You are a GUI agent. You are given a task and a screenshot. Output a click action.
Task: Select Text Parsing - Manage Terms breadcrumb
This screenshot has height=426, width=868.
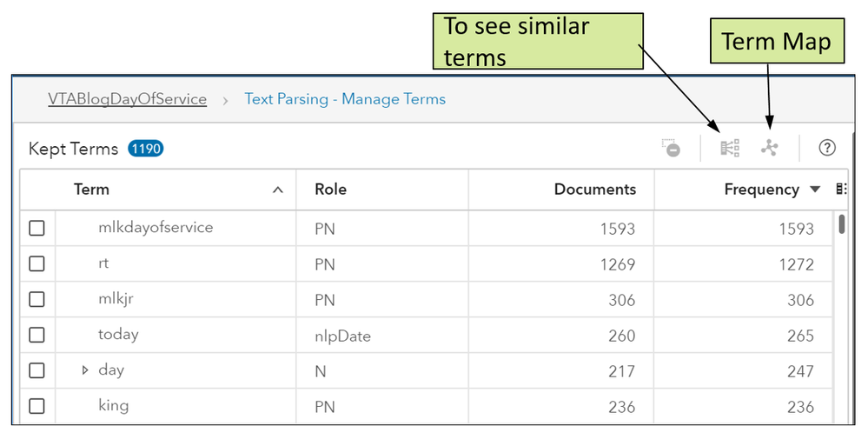pos(345,99)
